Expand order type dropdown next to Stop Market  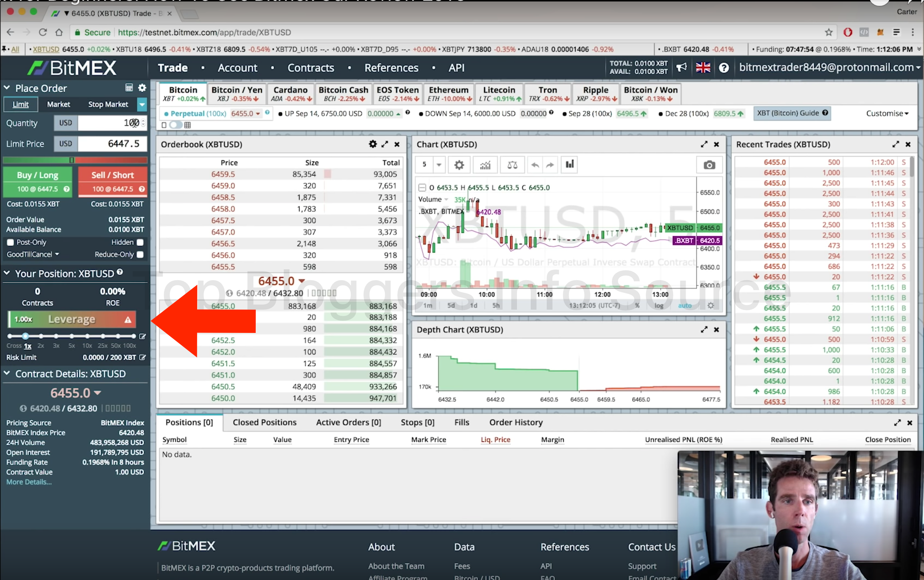click(142, 104)
